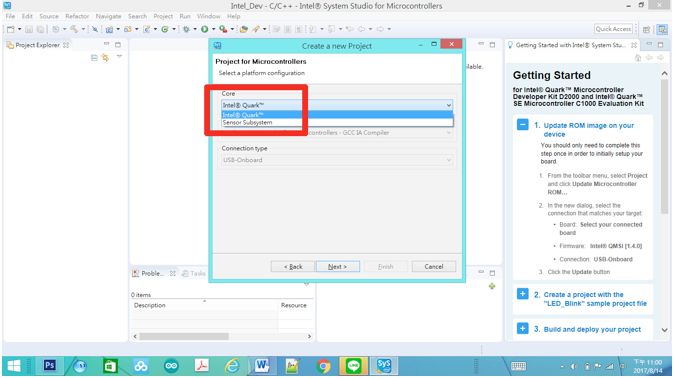Click the Quick Access search field
Viewport: 674px width, 378px height.
pos(613,29)
